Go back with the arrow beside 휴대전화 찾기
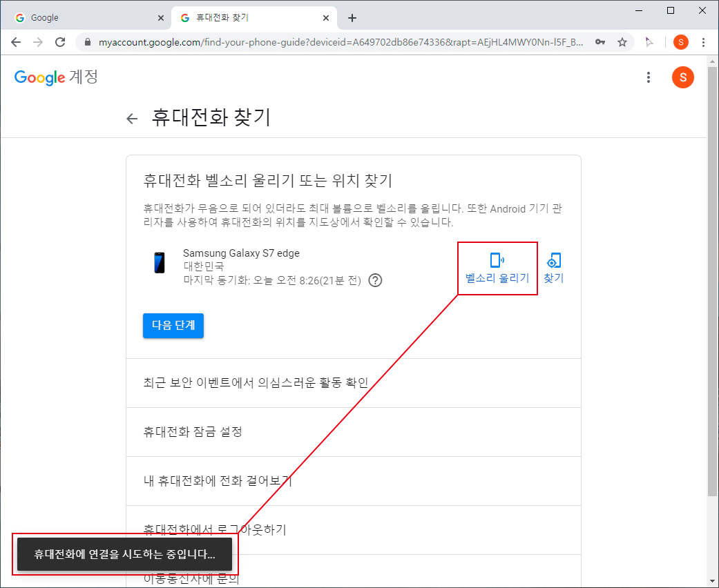The image size is (719, 588). (132, 119)
